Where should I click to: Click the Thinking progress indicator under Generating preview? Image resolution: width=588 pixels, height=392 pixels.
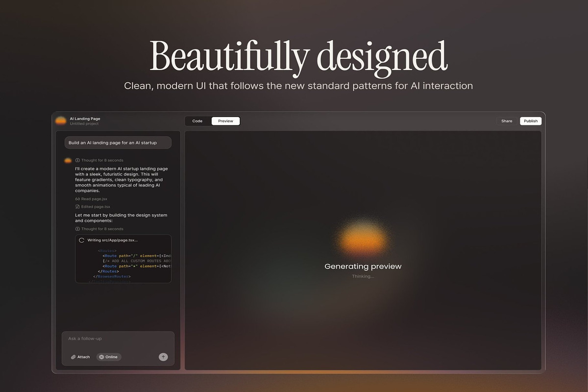363,276
